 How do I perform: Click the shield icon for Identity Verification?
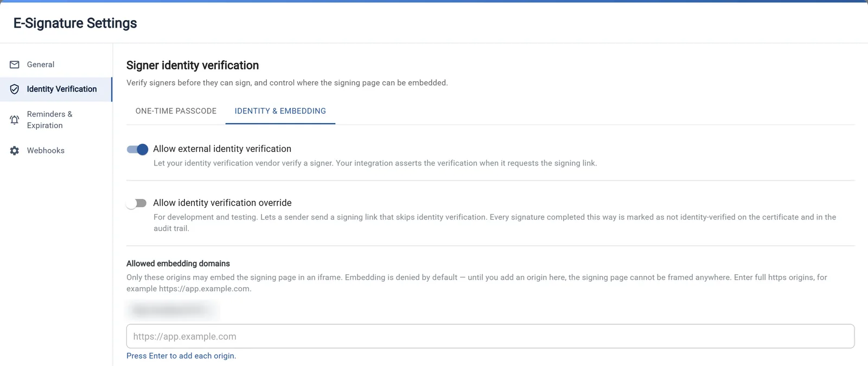(15, 89)
